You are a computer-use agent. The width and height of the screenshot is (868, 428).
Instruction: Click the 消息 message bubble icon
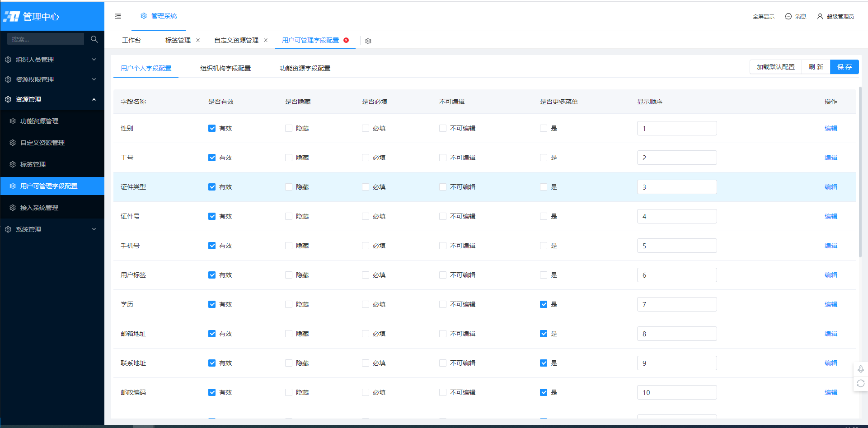tap(788, 16)
